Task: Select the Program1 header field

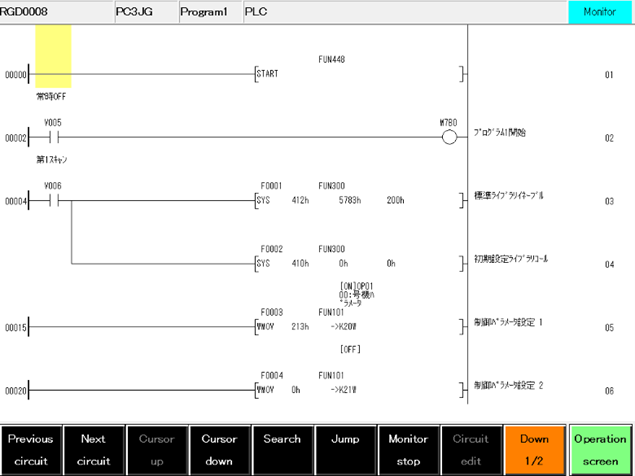Action: (x=209, y=12)
